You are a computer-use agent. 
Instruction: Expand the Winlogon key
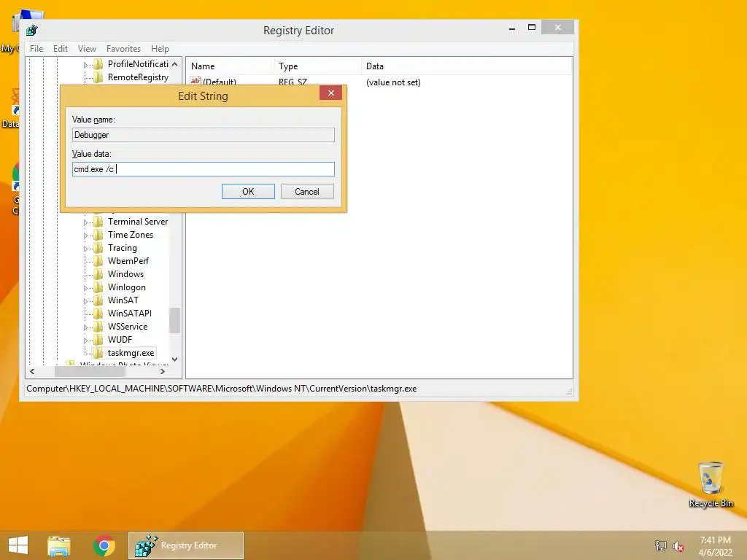pos(85,288)
